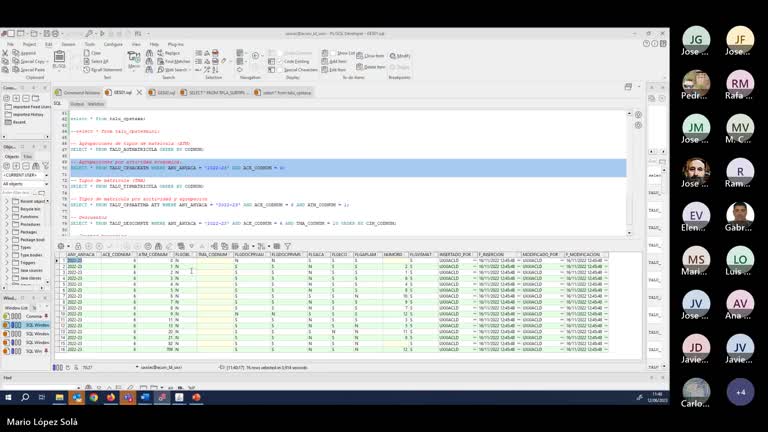Image resolution: width=768 pixels, height=432 pixels.
Task: Select the Recent connection folder
Action: pos(16,122)
